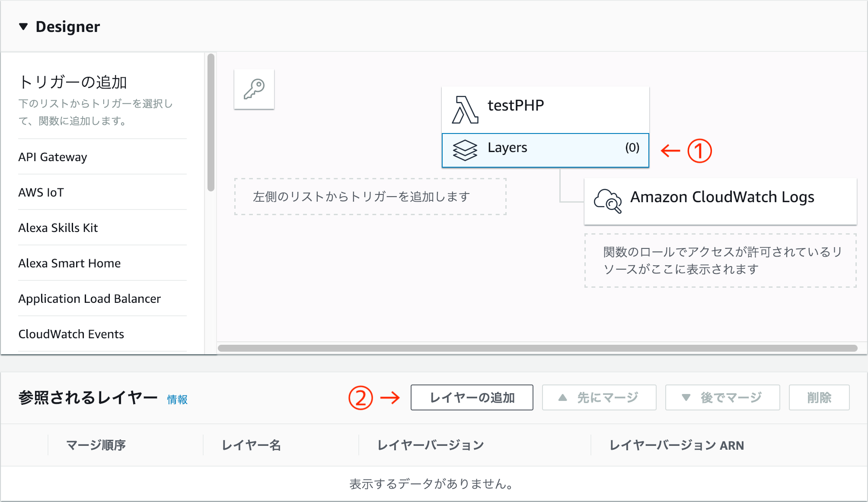Image resolution: width=868 pixels, height=502 pixels.
Task: Add AWS IoT trigger
Action: point(41,192)
